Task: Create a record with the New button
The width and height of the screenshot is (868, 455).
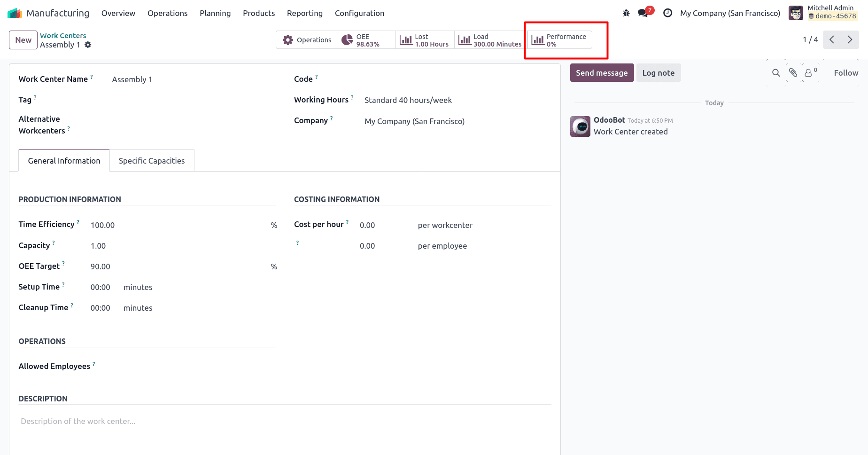Action: 23,40
